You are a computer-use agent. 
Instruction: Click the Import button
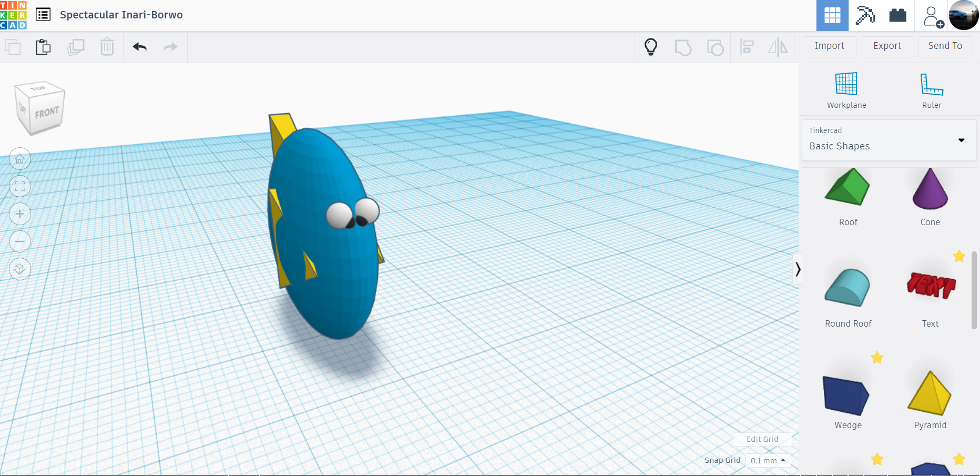tap(830, 46)
